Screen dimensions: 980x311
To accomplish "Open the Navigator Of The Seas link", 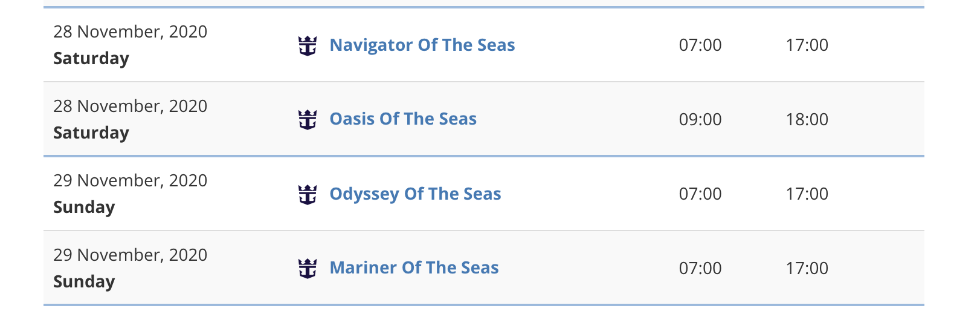I will coord(422,45).
